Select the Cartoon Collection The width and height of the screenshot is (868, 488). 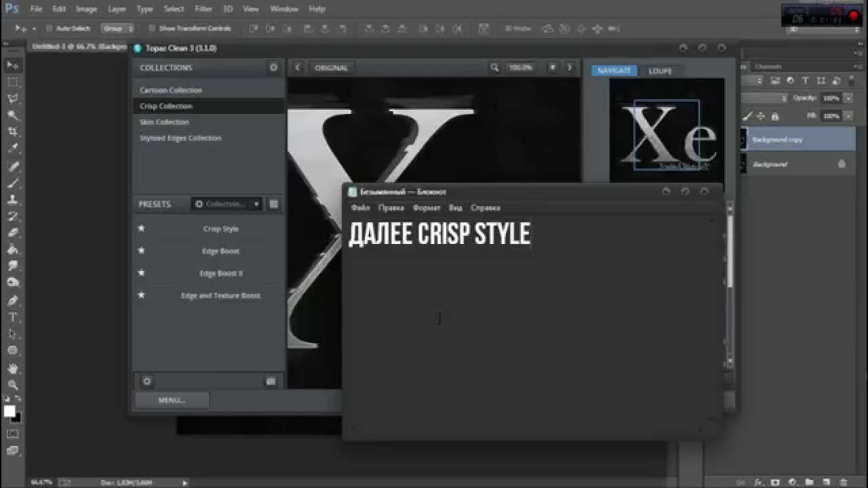(x=171, y=90)
